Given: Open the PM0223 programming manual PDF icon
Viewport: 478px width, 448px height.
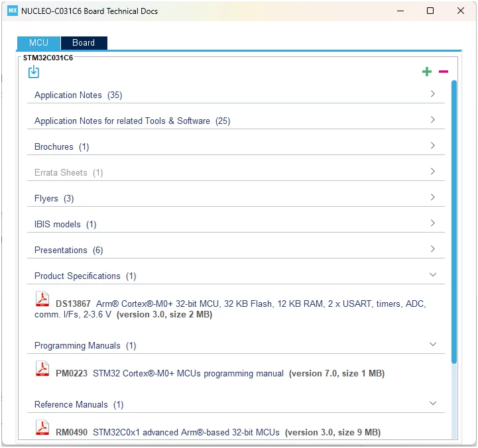Looking at the screenshot, I should (42, 368).
